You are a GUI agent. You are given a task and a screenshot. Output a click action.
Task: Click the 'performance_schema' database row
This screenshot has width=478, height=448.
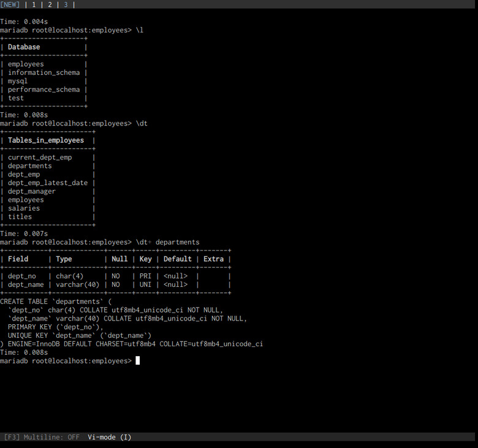tap(44, 89)
